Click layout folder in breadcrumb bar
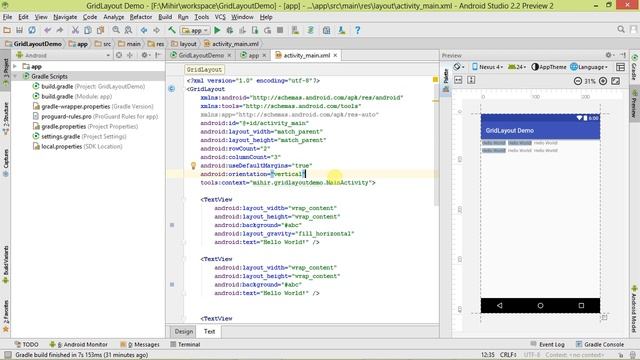640x360 pixels. tap(184, 44)
